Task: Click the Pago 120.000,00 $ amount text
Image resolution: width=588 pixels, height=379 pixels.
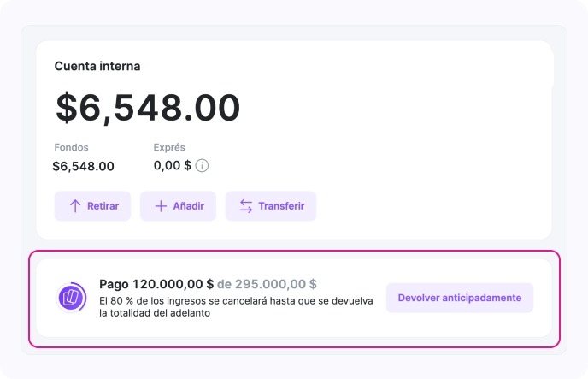Action: [156, 284]
